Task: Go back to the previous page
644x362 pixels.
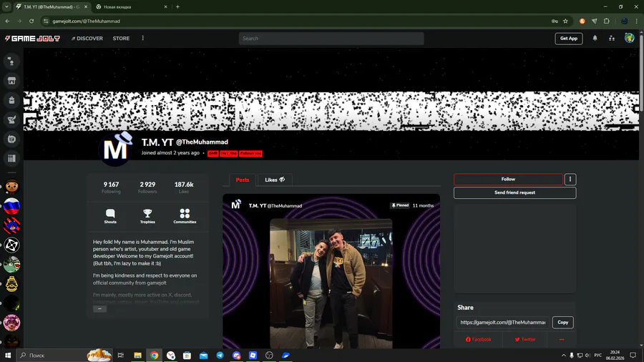Action: (x=7, y=21)
